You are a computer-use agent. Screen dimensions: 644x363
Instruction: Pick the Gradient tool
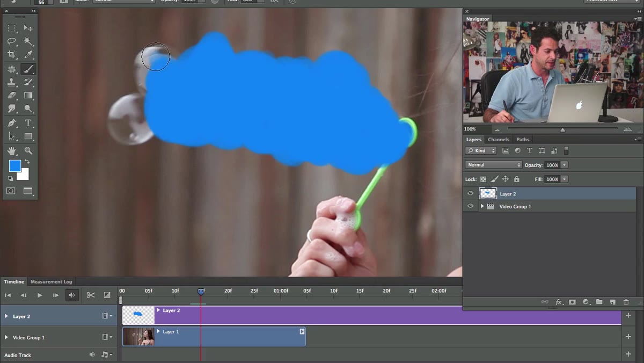pyautogui.click(x=28, y=96)
